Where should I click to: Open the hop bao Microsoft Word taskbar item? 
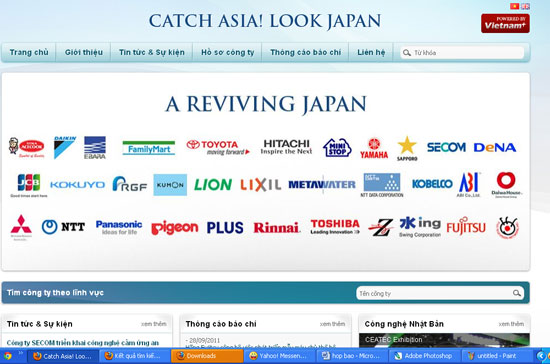point(351,356)
